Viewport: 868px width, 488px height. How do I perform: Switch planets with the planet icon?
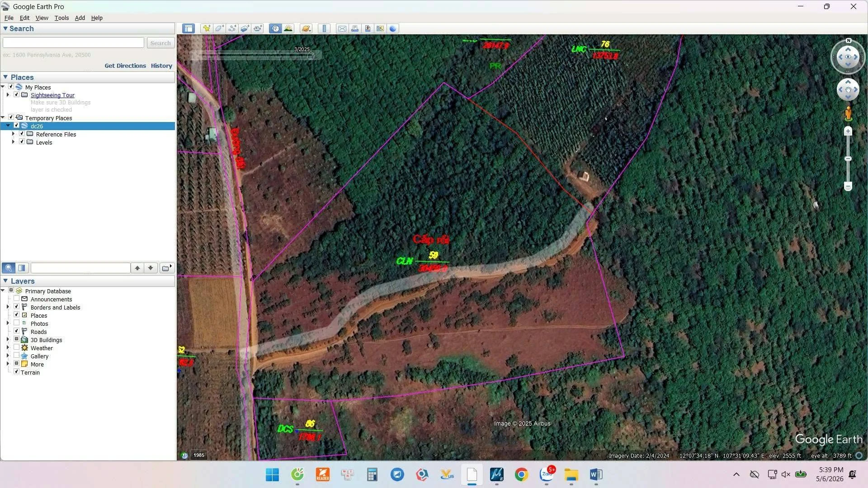point(306,28)
